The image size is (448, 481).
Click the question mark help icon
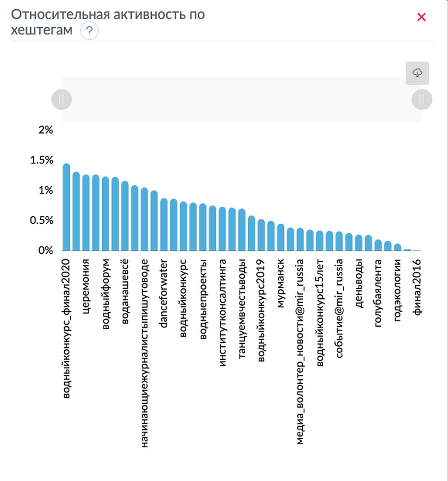click(x=89, y=31)
